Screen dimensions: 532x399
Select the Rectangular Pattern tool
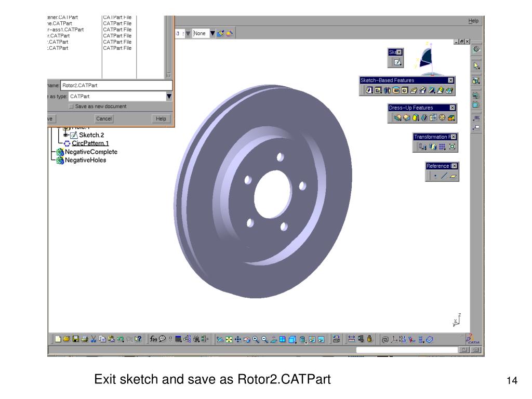tap(442, 147)
